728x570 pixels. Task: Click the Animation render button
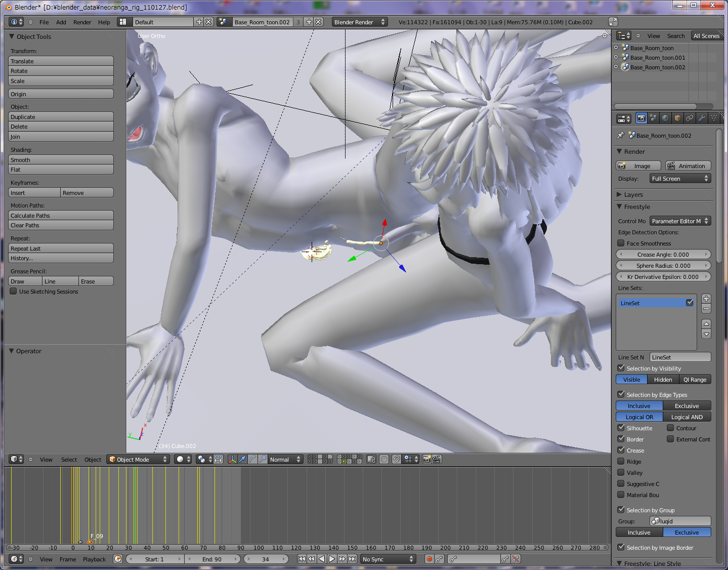(x=688, y=166)
